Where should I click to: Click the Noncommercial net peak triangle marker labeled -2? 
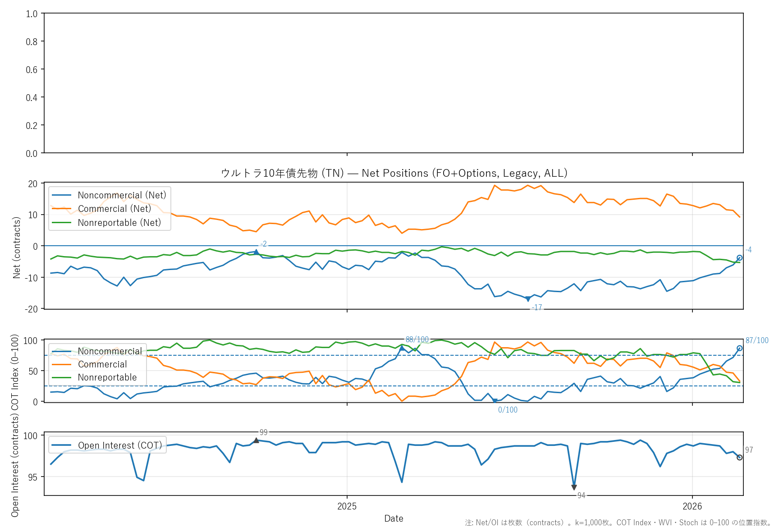point(256,252)
